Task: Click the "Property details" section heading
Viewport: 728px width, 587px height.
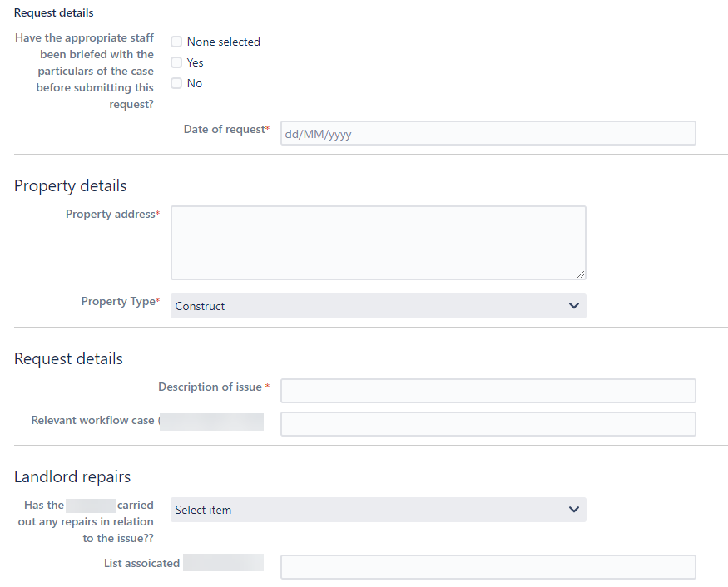Action: point(70,185)
